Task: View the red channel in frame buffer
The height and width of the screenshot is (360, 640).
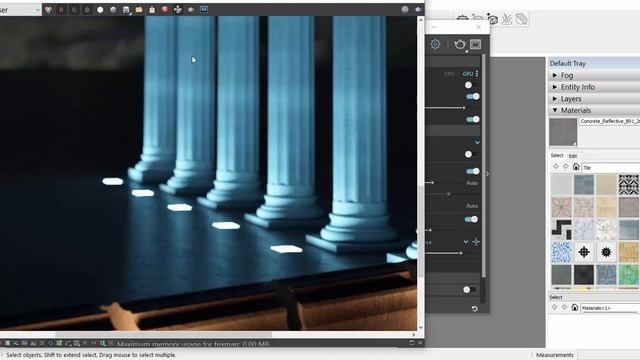Action: (x=61, y=9)
